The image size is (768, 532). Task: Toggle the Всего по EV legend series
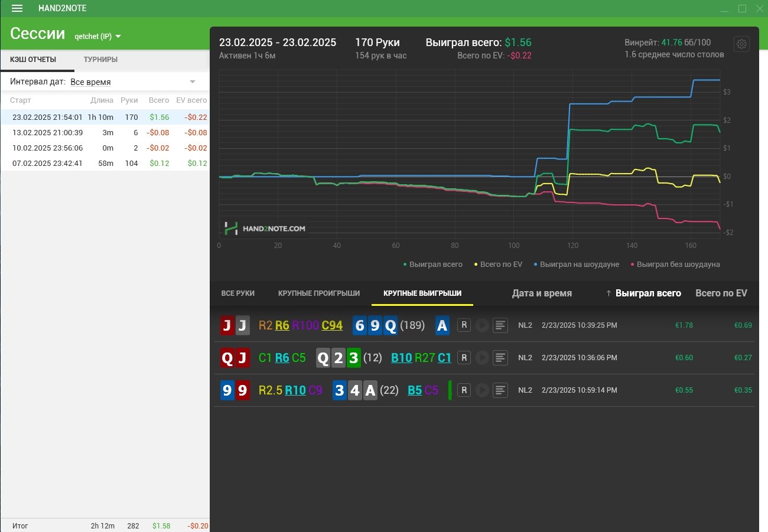(x=497, y=264)
